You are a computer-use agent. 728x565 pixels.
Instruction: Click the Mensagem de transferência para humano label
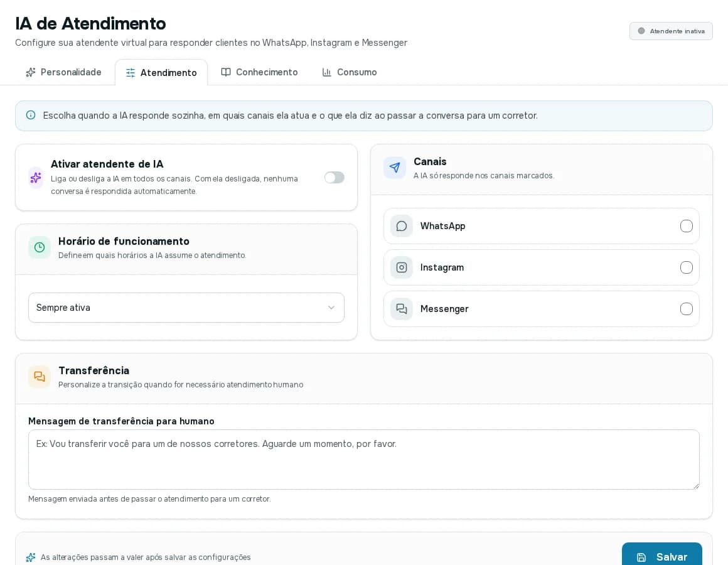pos(121,421)
